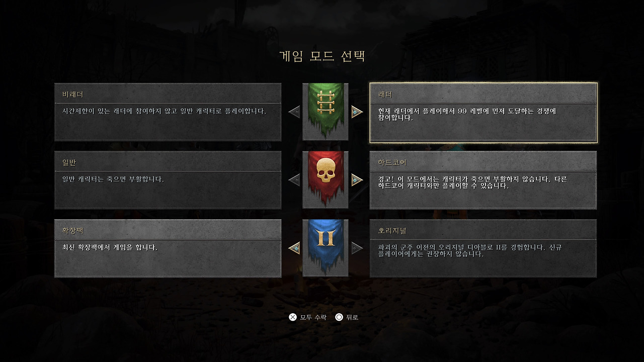Click the green ladder banner icon
The height and width of the screenshot is (362, 644).
coord(326,112)
